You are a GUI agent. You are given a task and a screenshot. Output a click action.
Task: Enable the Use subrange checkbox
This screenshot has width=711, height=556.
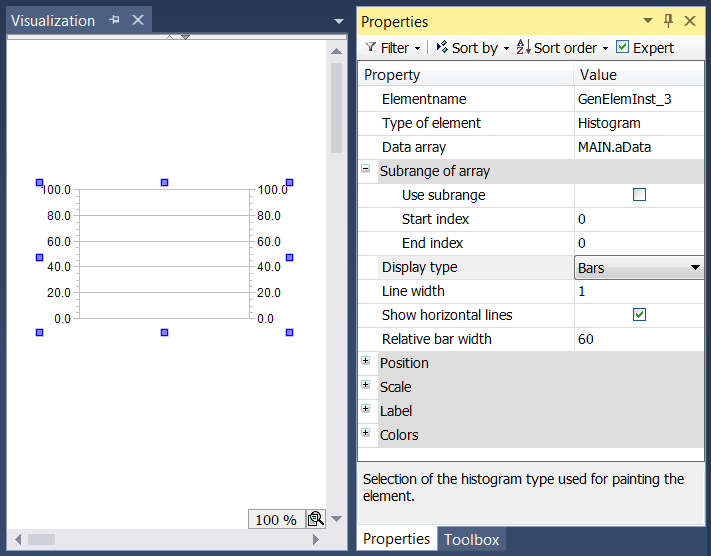click(x=639, y=195)
